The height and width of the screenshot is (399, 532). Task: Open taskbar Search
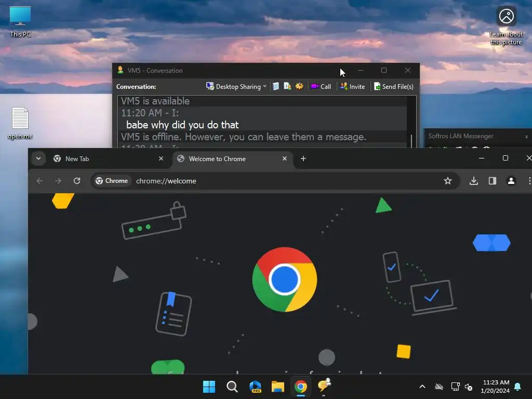tap(232, 387)
